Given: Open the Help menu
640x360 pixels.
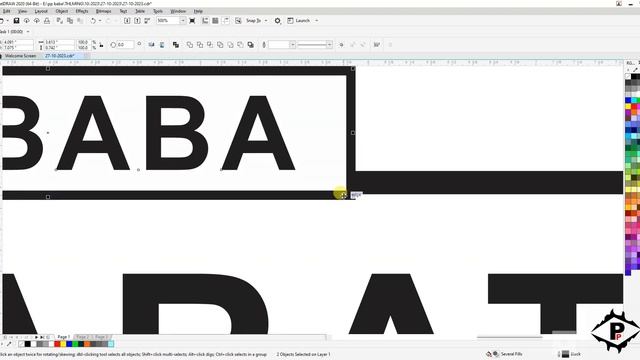Looking at the screenshot, I should (x=198, y=11).
